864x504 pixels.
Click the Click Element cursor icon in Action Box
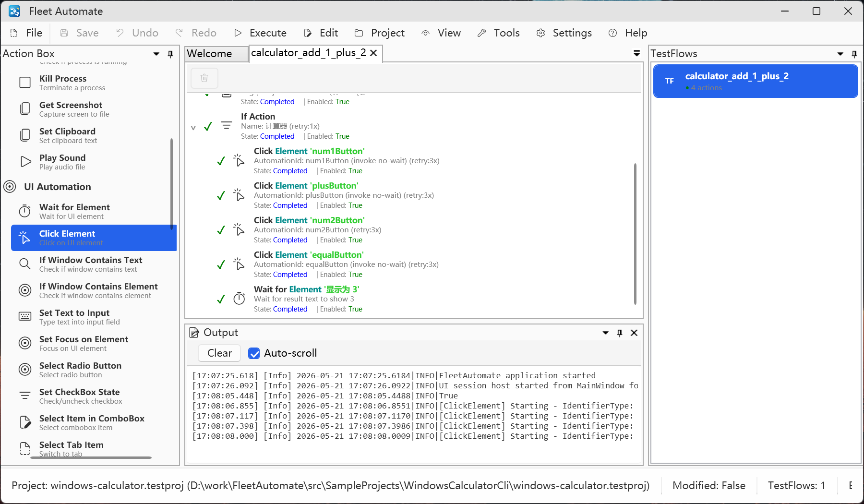pos(24,238)
